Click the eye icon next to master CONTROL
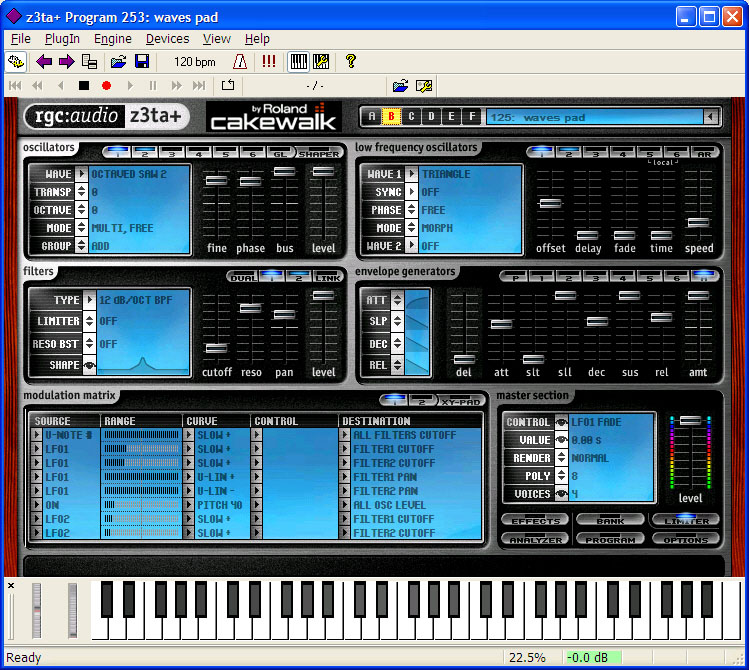 click(562, 422)
